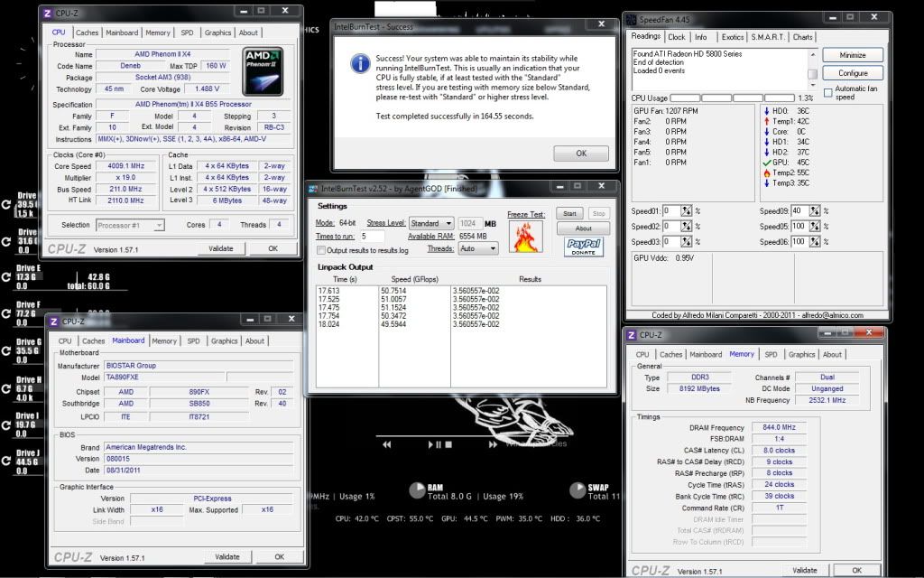The image size is (924, 578).
Task: Click the blue down arrow beside Temp3 in SpeedFan
Action: [767, 182]
